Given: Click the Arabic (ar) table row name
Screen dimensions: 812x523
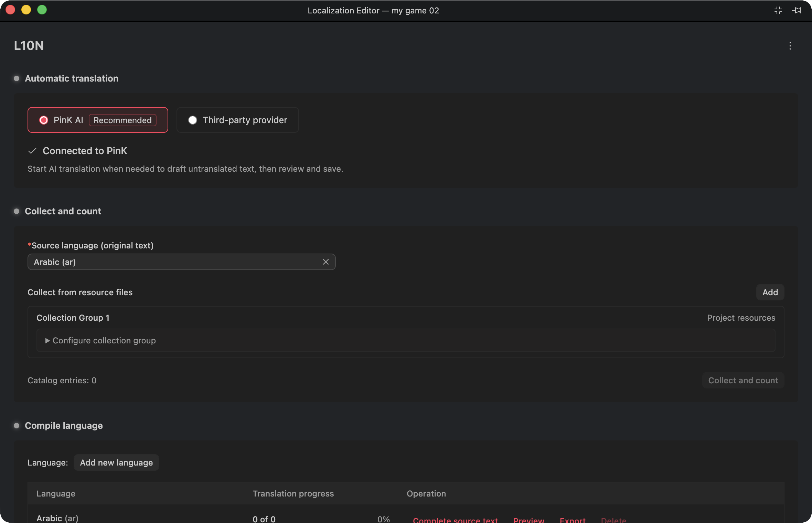Looking at the screenshot, I should coord(57,518).
